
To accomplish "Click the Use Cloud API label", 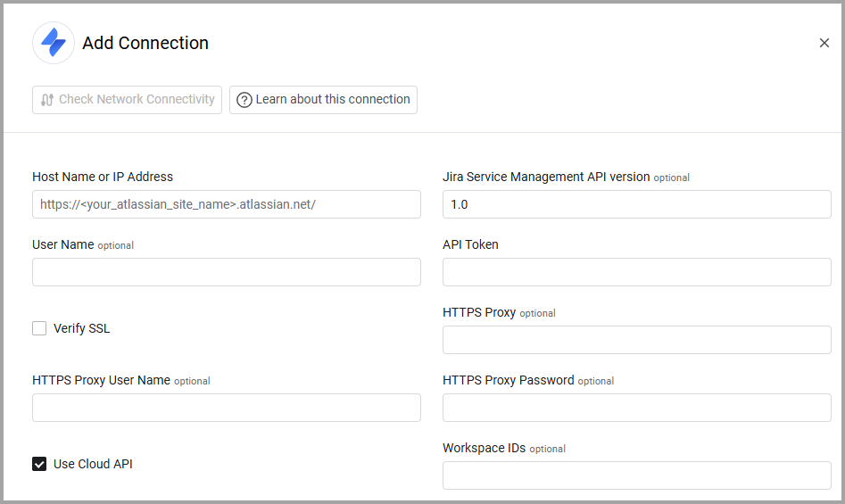I will tap(93, 464).
